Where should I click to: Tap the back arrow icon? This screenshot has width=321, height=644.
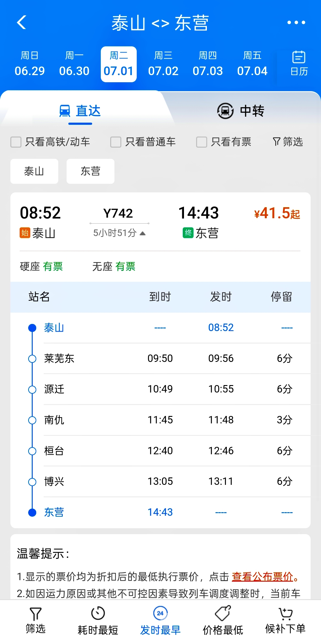[x=22, y=23]
